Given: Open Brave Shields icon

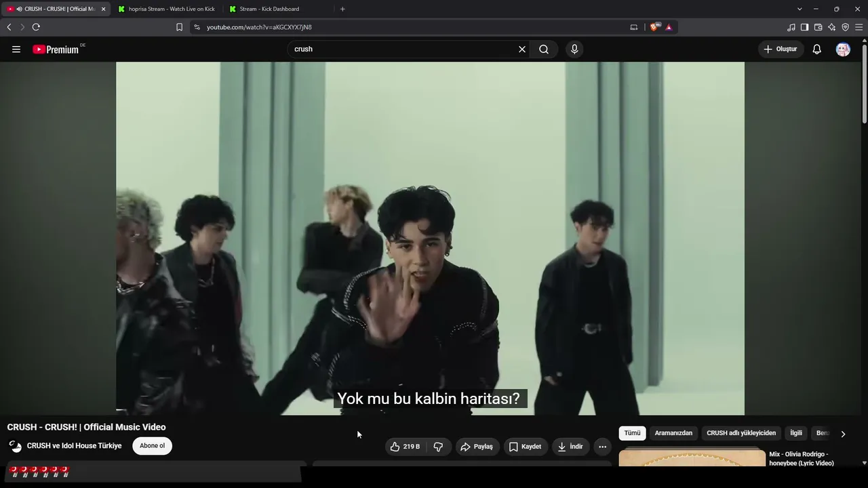Looking at the screenshot, I should click(x=654, y=27).
